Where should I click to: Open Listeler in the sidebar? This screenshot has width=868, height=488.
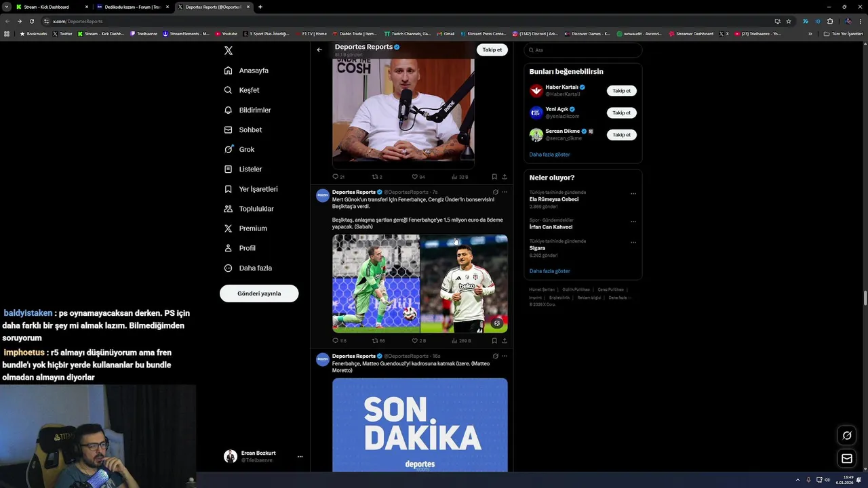point(243,169)
